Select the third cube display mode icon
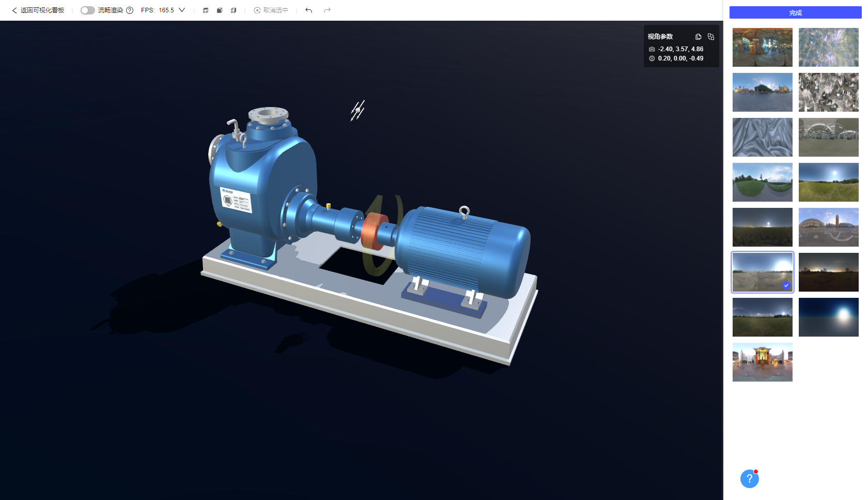The height and width of the screenshot is (500, 868). point(234,10)
